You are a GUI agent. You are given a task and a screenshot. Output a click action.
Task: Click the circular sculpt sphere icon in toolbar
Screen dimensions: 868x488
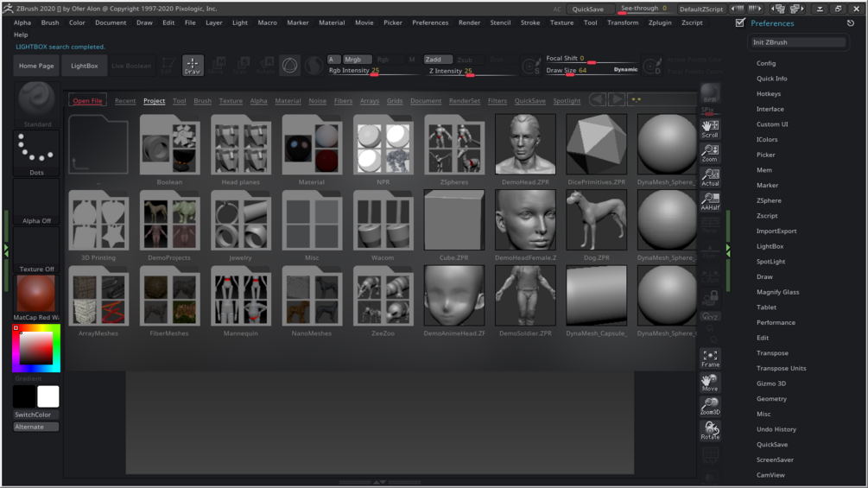point(289,66)
